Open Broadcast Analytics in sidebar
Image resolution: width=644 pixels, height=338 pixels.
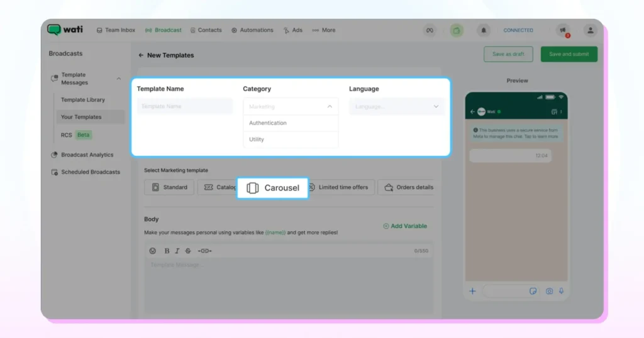[x=82, y=155]
